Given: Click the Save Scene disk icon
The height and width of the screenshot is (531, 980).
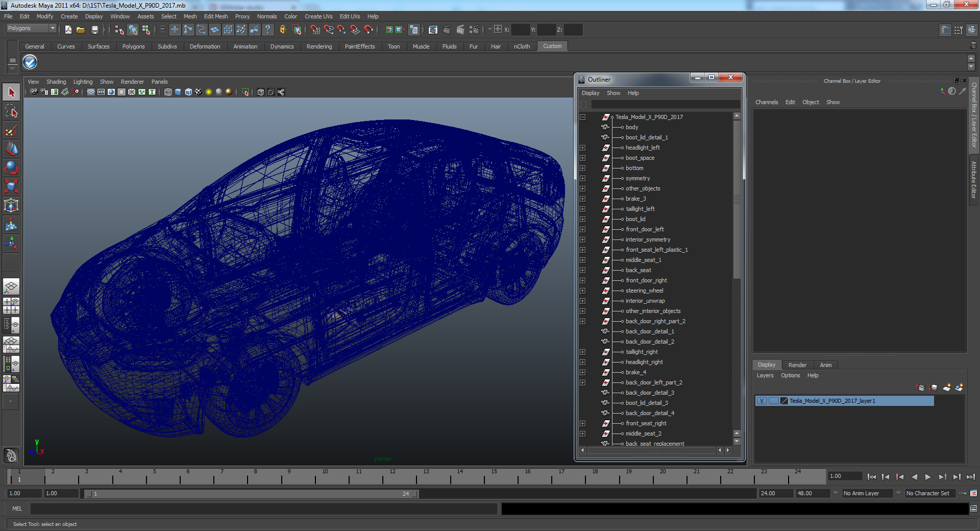Looking at the screenshot, I should point(94,30).
